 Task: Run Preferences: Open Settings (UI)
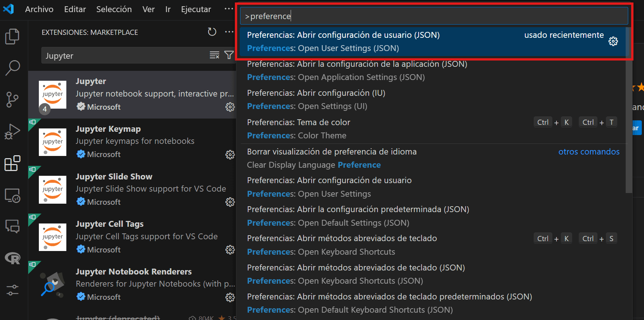[x=433, y=99]
